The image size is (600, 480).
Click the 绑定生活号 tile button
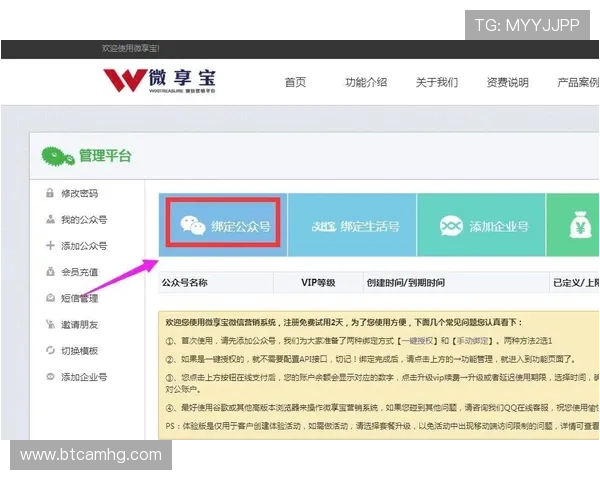point(352,225)
